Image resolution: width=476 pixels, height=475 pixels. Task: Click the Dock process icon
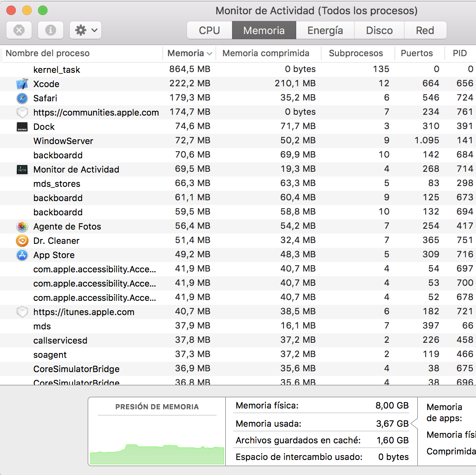pyautogui.click(x=22, y=127)
